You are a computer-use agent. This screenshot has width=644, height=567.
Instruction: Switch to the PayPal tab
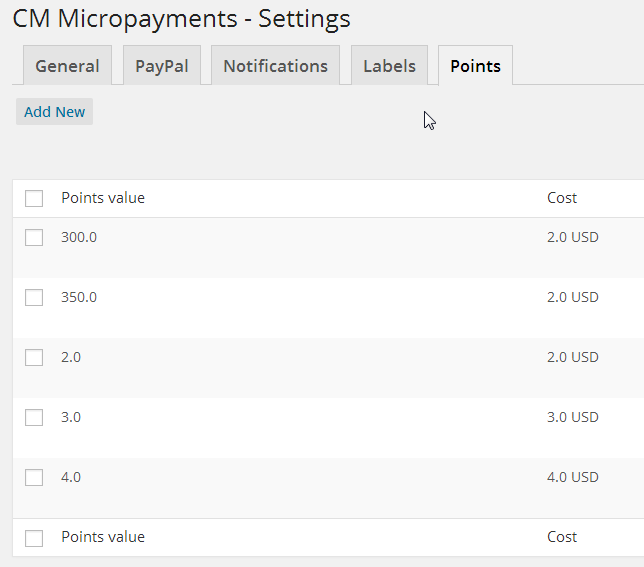tap(162, 66)
